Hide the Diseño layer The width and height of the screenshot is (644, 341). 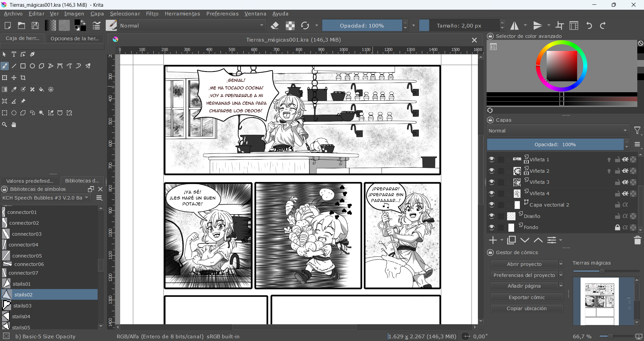492,216
